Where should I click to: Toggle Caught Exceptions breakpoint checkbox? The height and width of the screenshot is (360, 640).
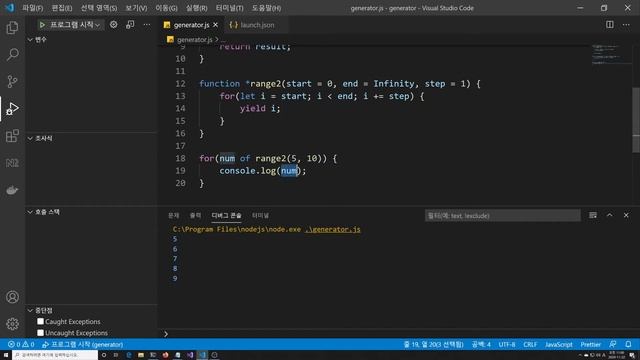click(x=40, y=322)
